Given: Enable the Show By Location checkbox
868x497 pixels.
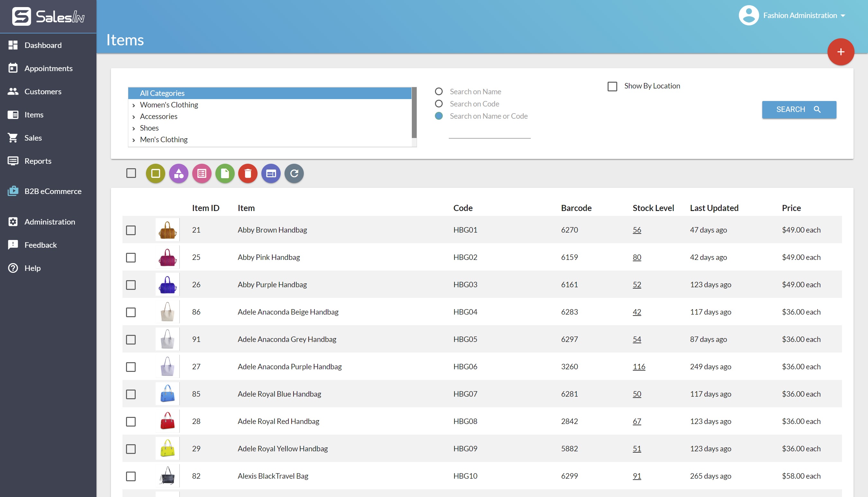Looking at the screenshot, I should coord(612,86).
